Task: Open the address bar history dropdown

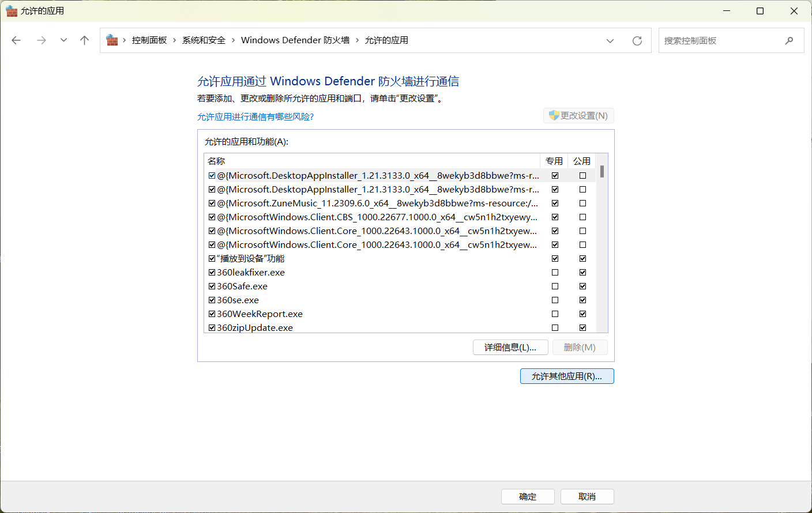Action: tap(610, 40)
